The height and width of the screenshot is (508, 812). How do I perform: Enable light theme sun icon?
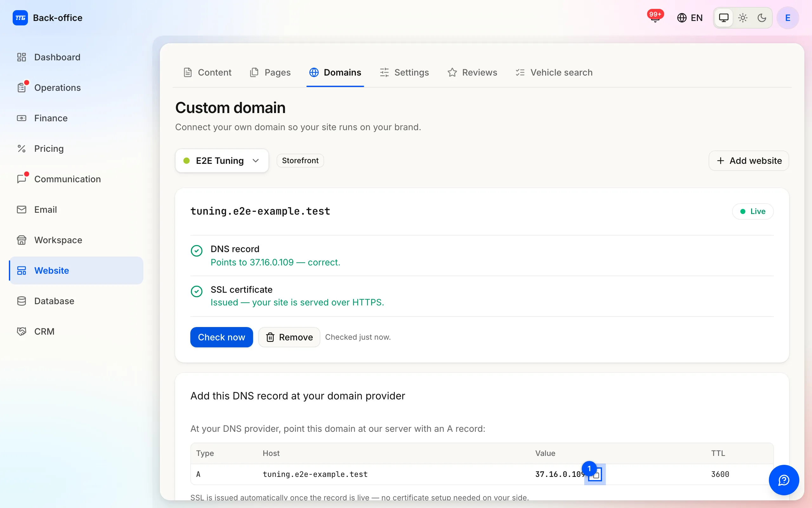(x=743, y=18)
